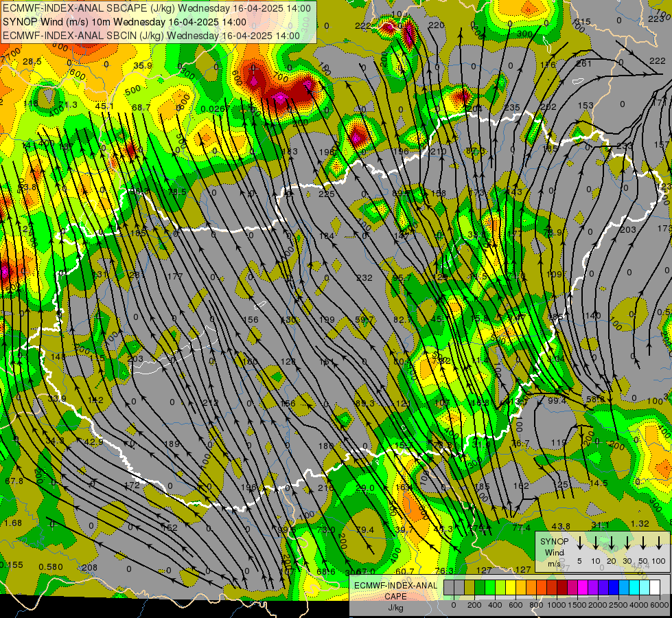Click the 67.8 value on the map
Viewport: 672px width, 618px height.
click(x=14, y=481)
